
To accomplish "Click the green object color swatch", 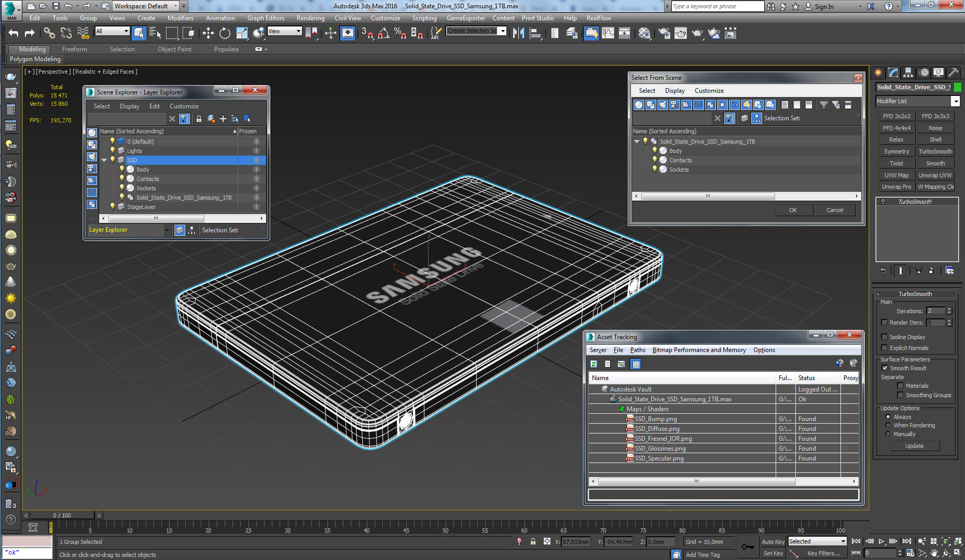I will pyautogui.click(x=957, y=87).
